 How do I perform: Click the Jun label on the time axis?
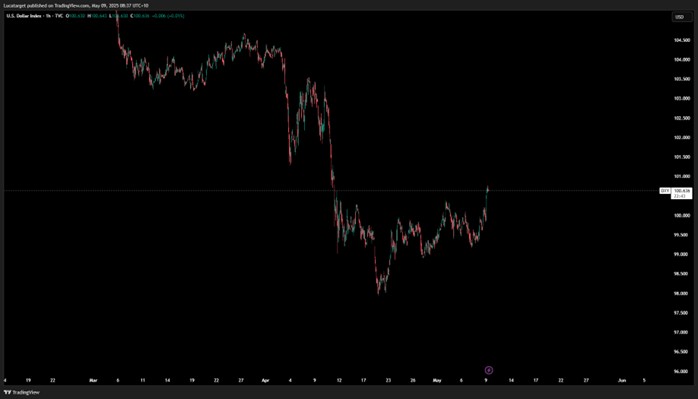click(622, 380)
